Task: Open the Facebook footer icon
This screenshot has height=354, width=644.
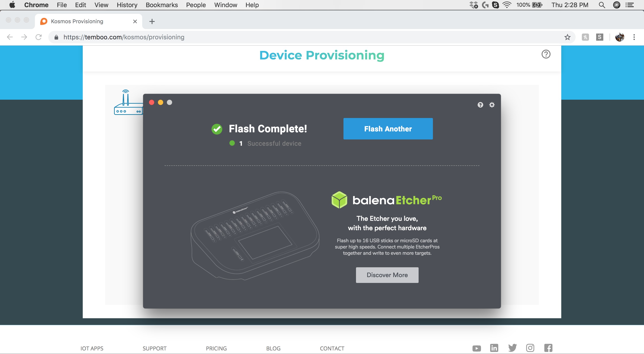Action: click(548, 348)
